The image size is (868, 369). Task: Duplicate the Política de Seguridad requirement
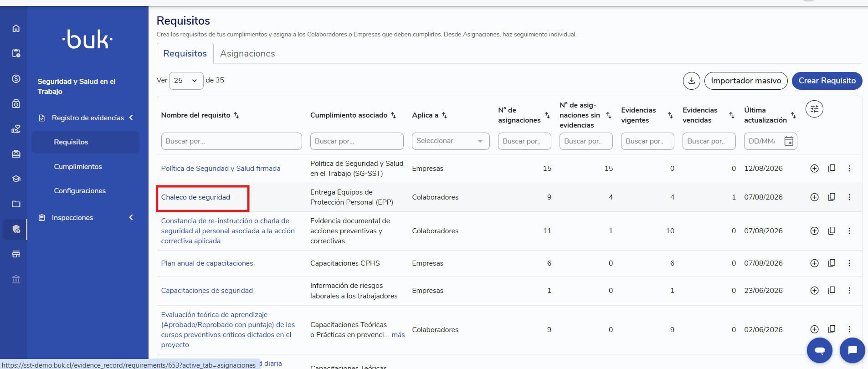832,169
